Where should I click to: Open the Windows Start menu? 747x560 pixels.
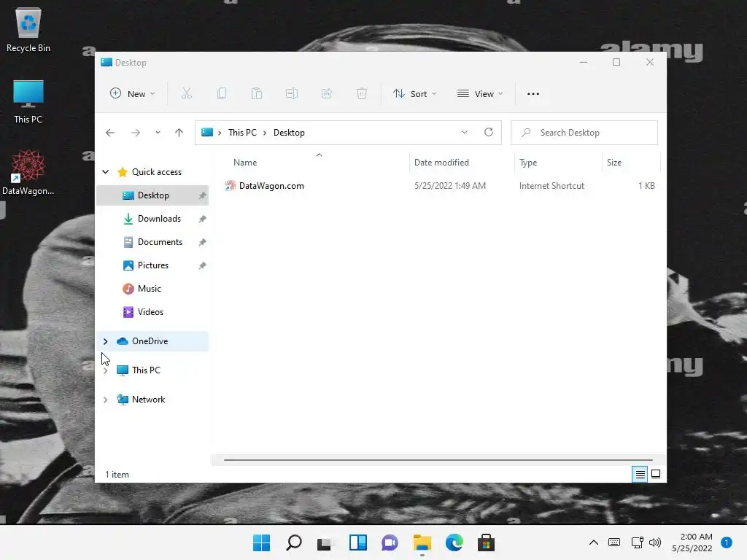point(261,542)
